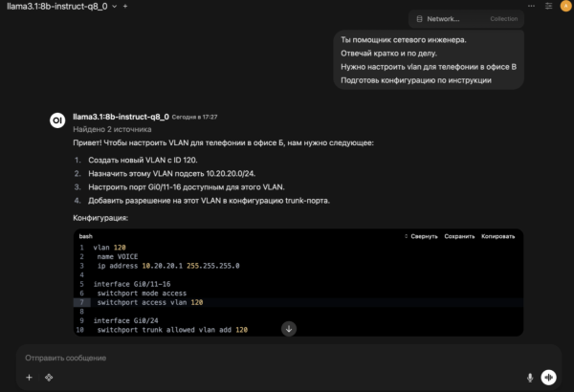This screenshot has height=392, width=574.
Task: Open the plus attachments menu in the input
Action: (x=30, y=378)
